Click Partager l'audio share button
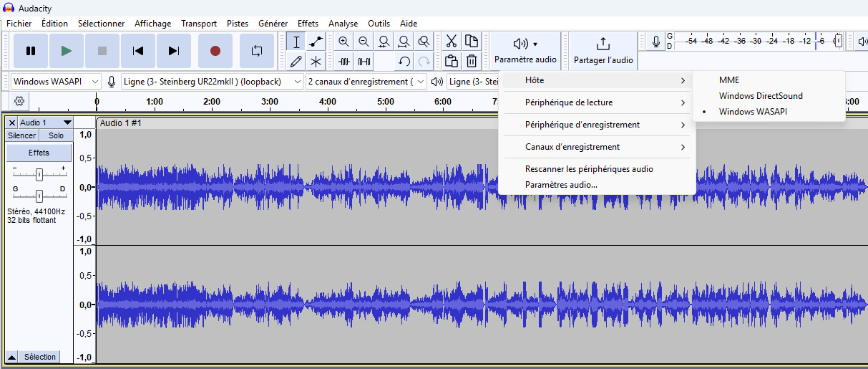The height and width of the screenshot is (369, 868). [x=603, y=51]
